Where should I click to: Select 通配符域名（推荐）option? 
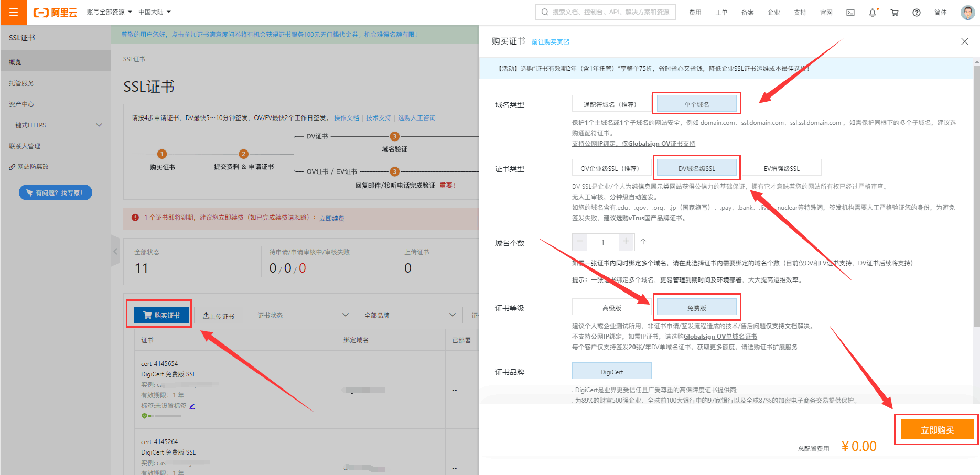(x=611, y=104)
